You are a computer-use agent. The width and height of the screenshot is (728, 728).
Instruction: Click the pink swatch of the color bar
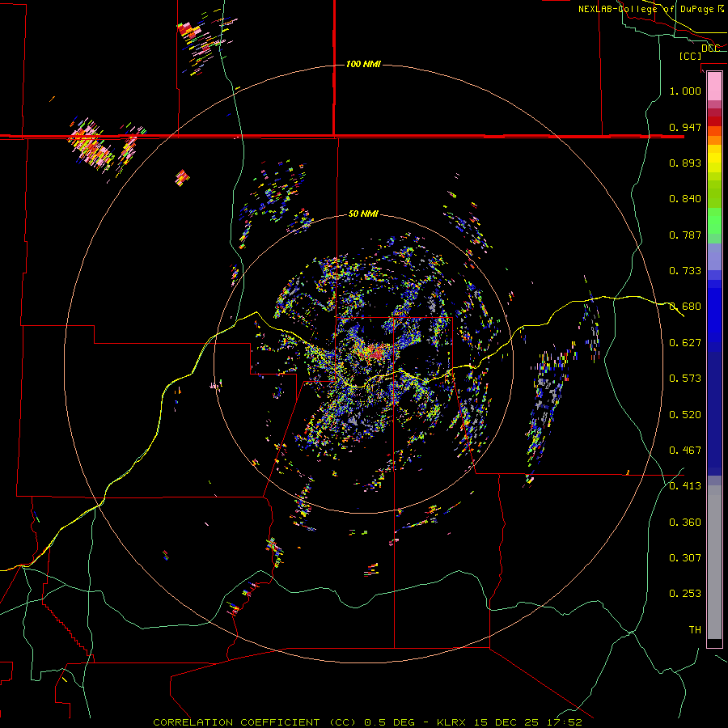714,87
